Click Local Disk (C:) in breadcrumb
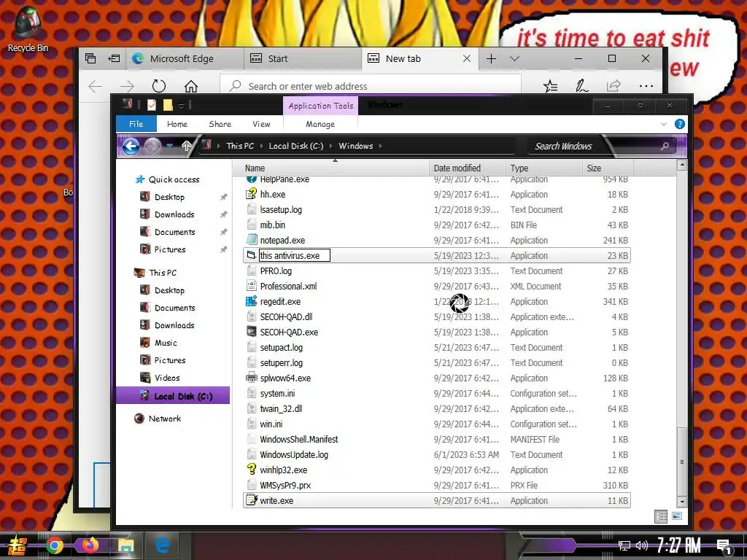Screen dimensions: 747x560 coord(296,146)
